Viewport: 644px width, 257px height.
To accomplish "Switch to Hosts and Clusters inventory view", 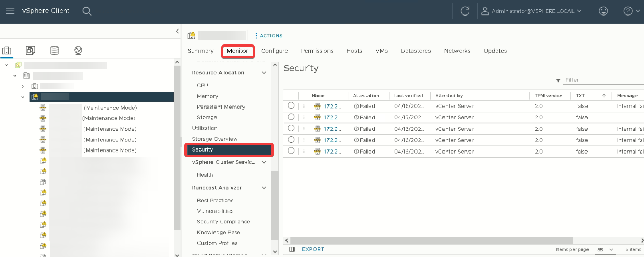I will [x=7, y=50].
